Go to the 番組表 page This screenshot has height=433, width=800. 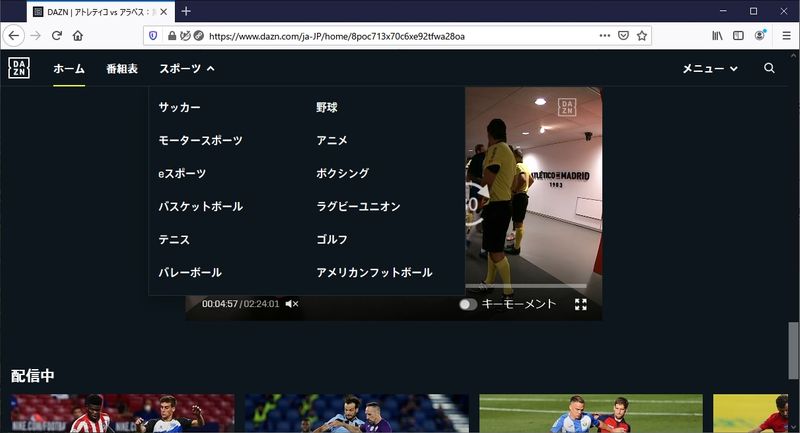point(122,69)
